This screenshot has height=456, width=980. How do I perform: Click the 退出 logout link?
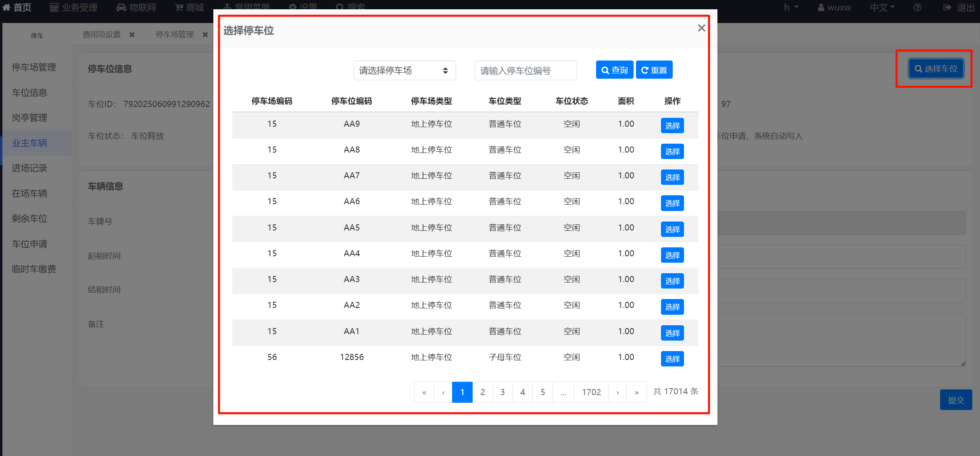(959, 7)
